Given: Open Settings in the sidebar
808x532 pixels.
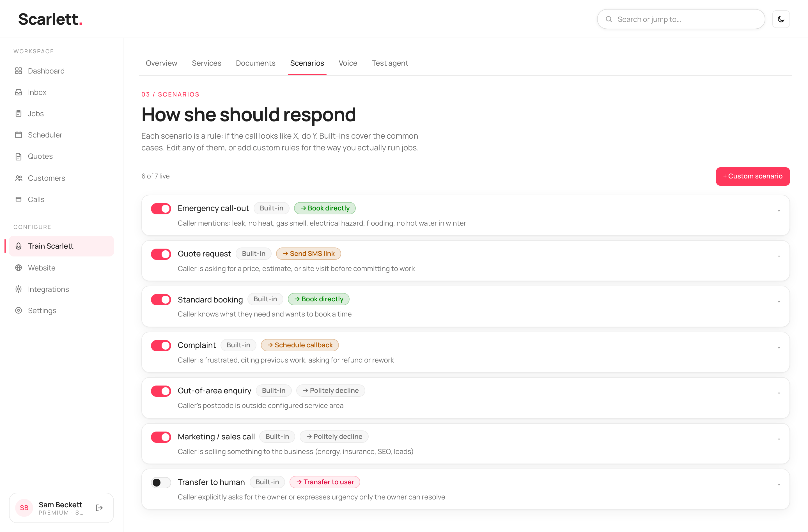Looking at the screenshot, I should click(61, 311).
